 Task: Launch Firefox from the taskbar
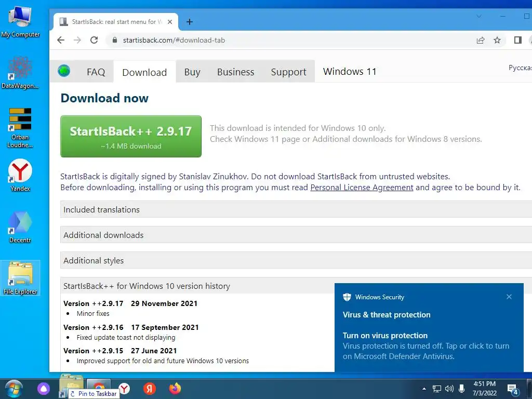tap(175, 389)
